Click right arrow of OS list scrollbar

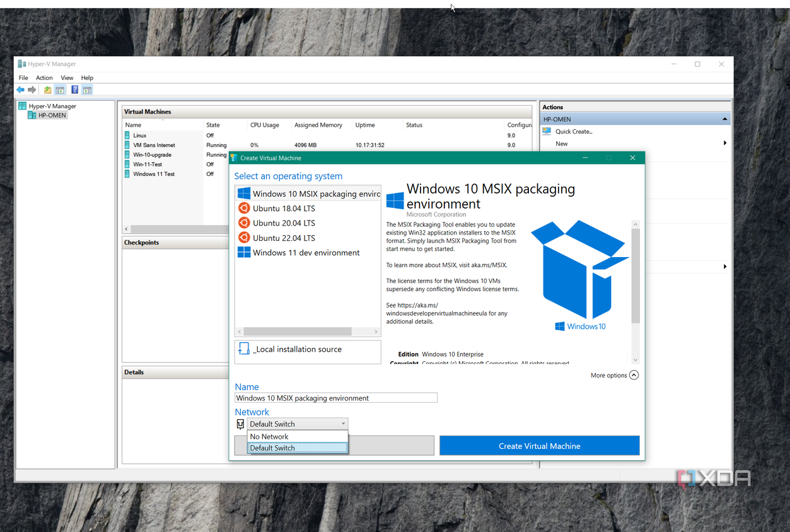(x=376, y=331)
